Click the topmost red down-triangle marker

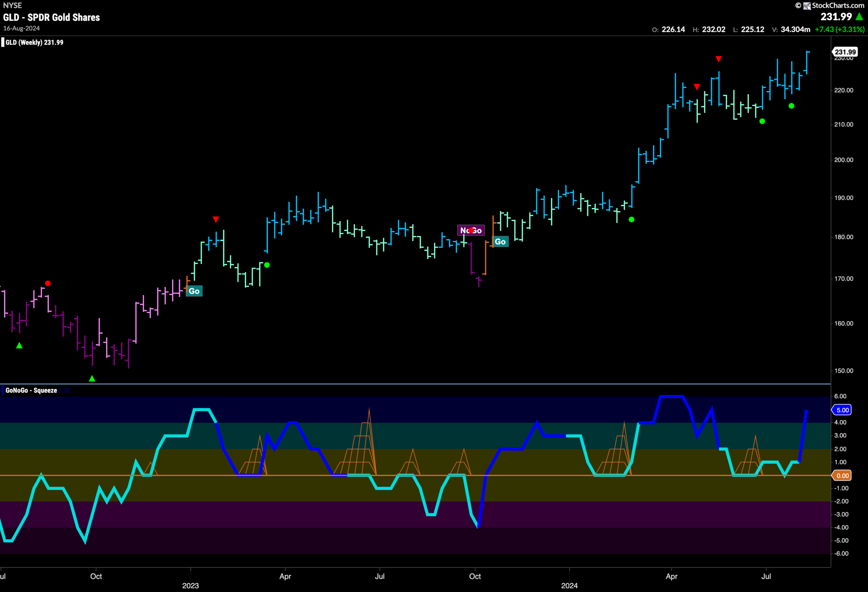point(718,59)
